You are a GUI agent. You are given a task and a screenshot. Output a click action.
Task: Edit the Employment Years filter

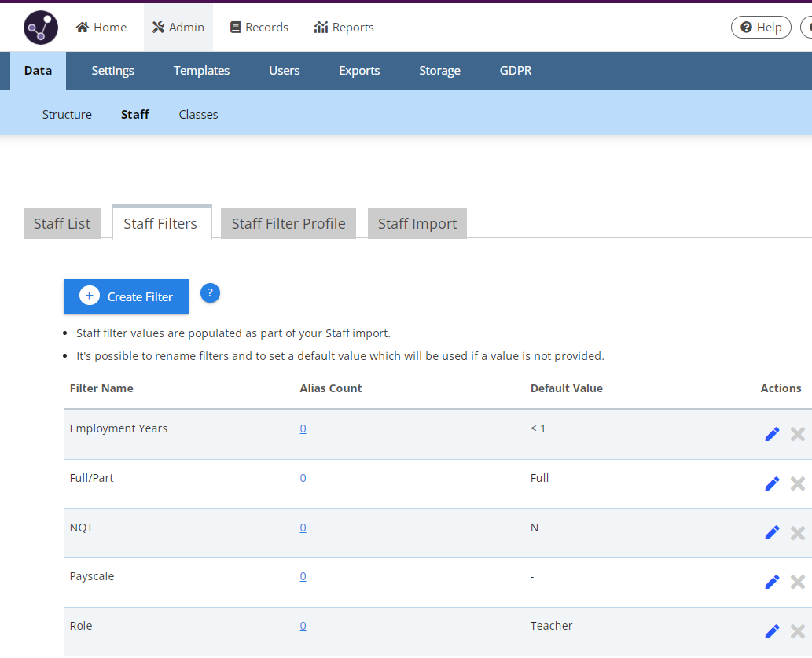point(772,434)
